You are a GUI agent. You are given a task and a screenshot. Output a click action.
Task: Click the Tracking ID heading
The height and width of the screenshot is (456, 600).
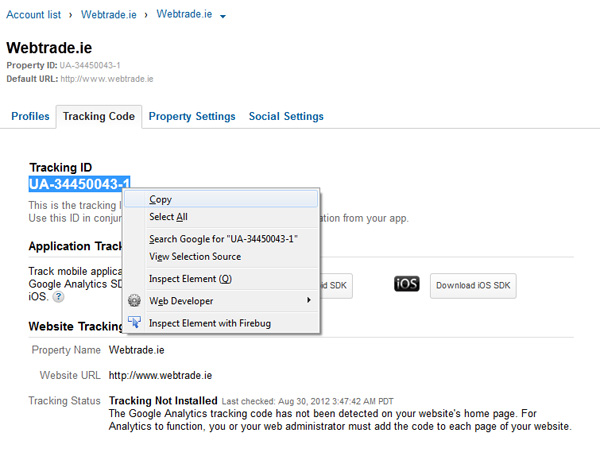pos(60,168)
